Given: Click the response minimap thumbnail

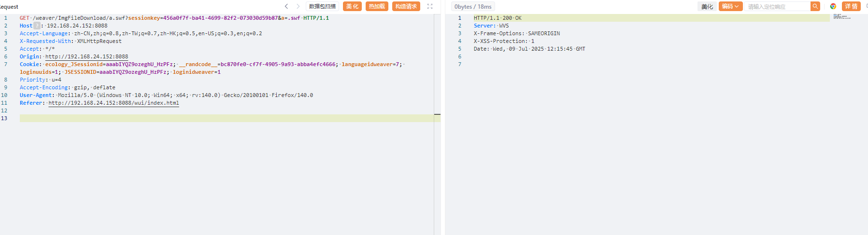Looking at the screenshot, I should coord(842,17).
